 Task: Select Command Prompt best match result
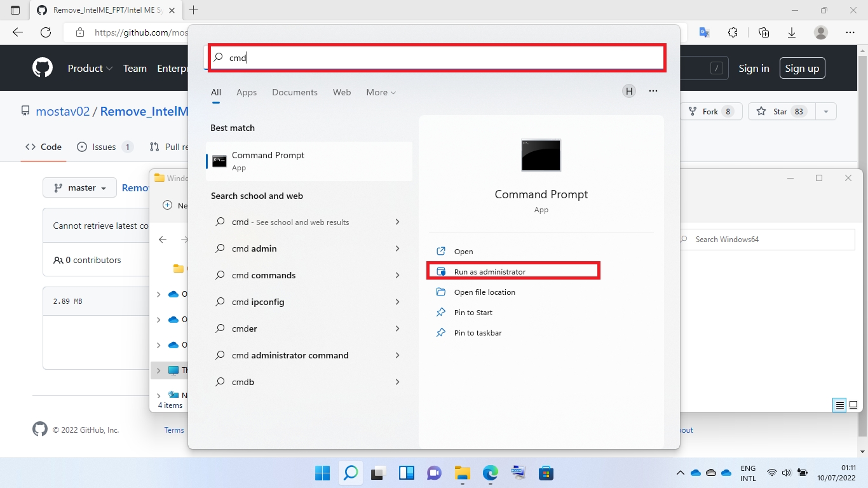(309, 161)
